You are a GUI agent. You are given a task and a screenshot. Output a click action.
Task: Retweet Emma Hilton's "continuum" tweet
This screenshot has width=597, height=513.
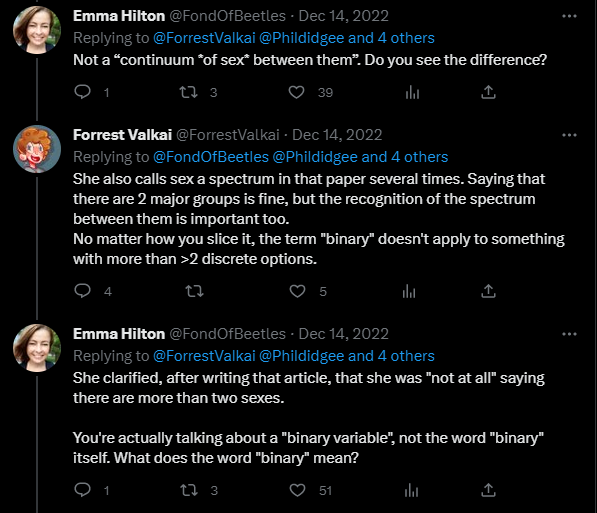tap(188, 92)
